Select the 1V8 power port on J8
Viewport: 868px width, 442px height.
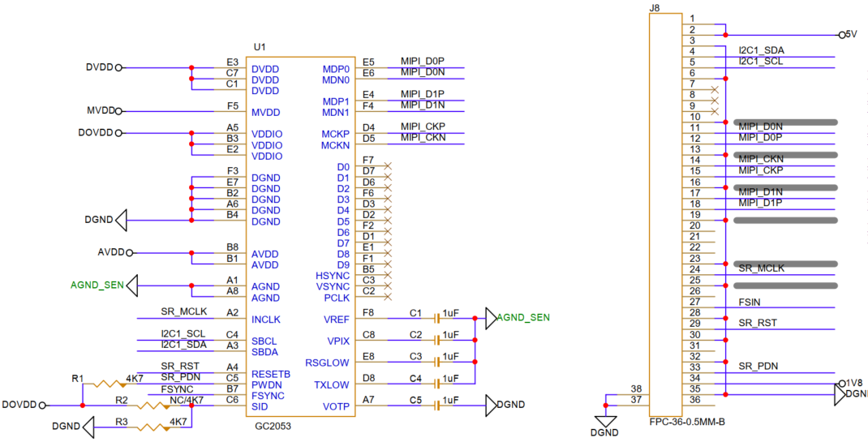[x=841, y=383]
